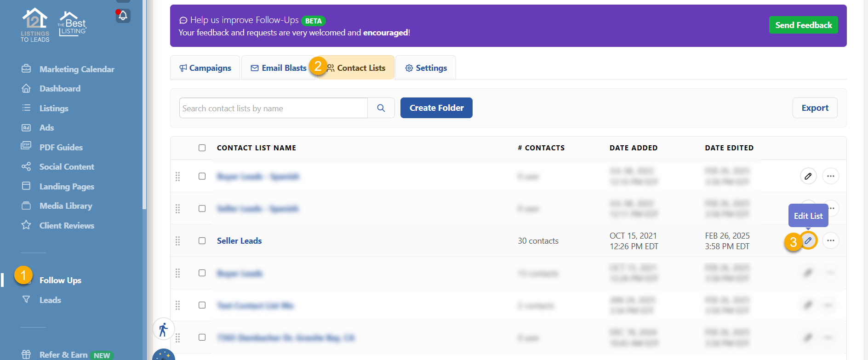868x360 pixels.
Task: Select the Contact Lists tab
Action: click(x=356, y=68)
